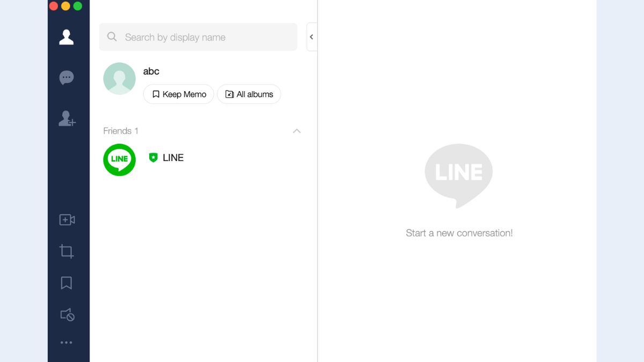Click the abc profile name

[x=151, y=71]
